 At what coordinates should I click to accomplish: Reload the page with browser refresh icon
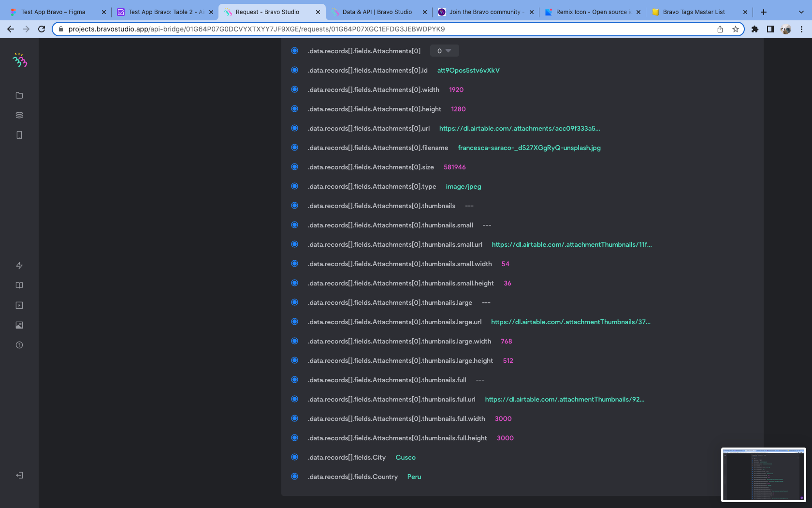pos(42,29)
